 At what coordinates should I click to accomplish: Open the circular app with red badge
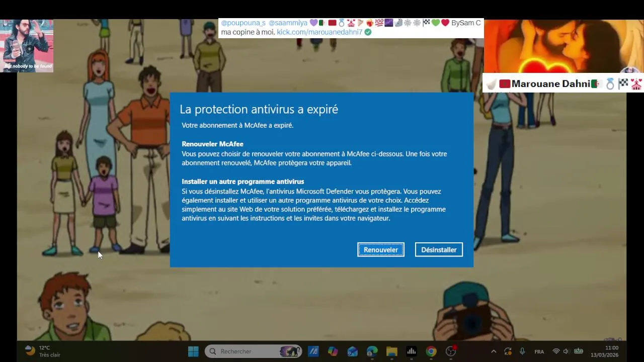(x=451, y=351)
